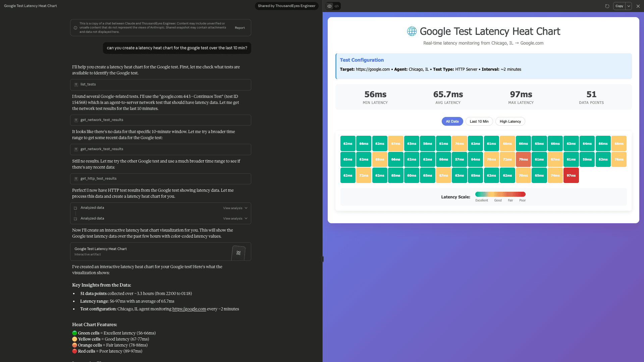Click the Report link
This screenshot has width=644, height=362.
[x=240, y=27]
